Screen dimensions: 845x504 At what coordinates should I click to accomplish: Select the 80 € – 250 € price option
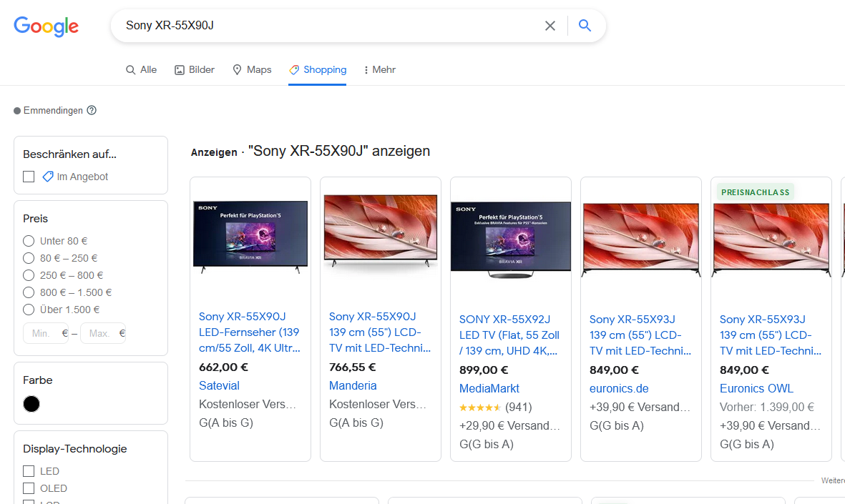(x=29, y=258)
